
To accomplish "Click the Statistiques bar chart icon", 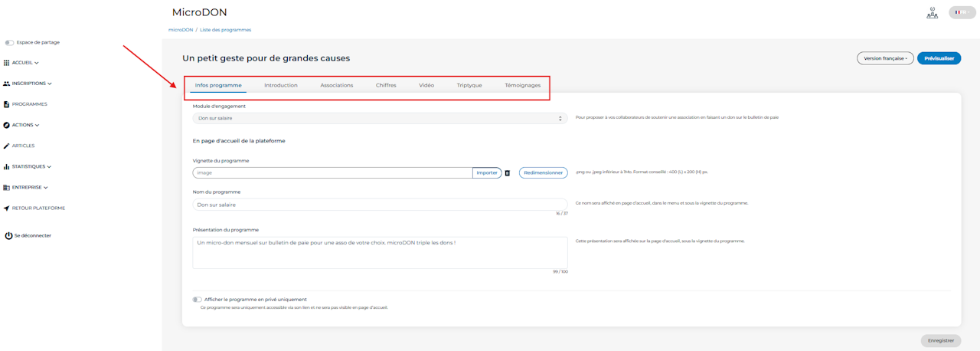I will click(7, 166).
